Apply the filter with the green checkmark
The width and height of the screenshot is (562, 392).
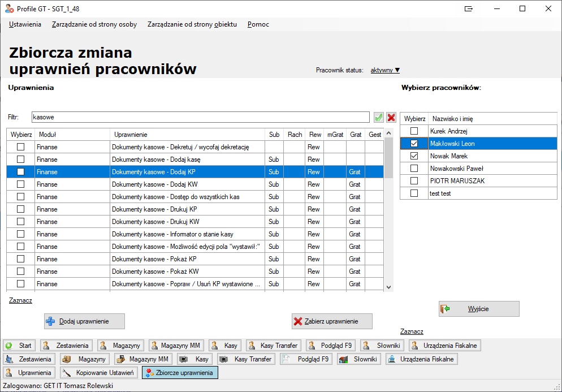[378, 117]
